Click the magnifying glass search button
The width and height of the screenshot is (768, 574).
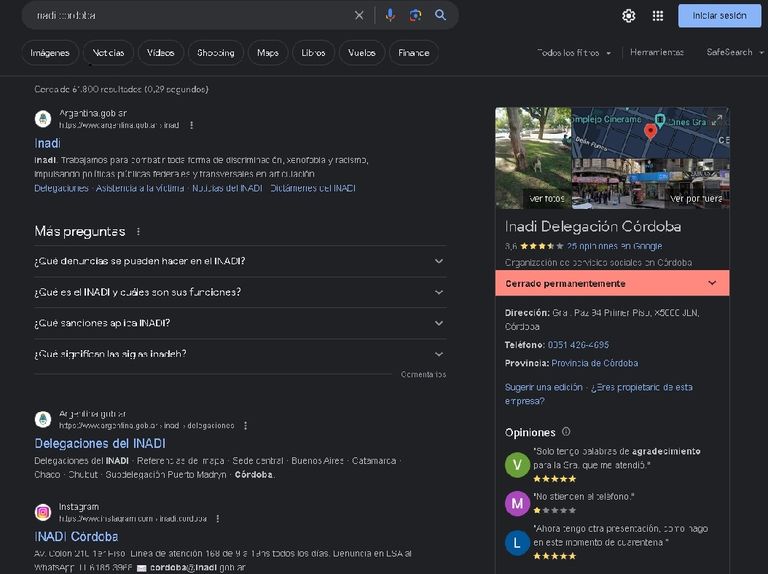(x=440, y=15)
